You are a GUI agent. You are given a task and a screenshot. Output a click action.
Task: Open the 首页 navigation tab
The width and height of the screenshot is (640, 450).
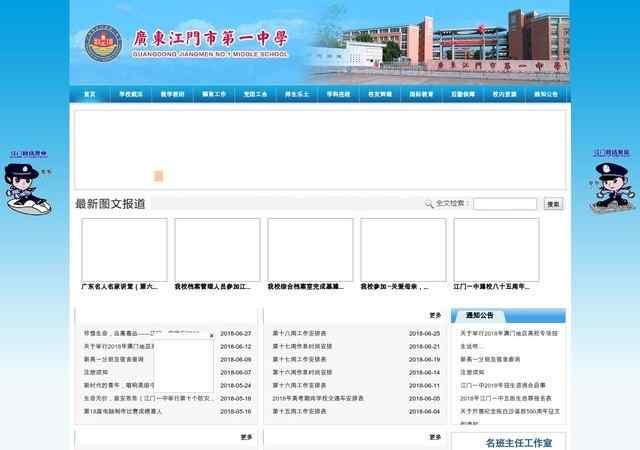click(90, 94)
